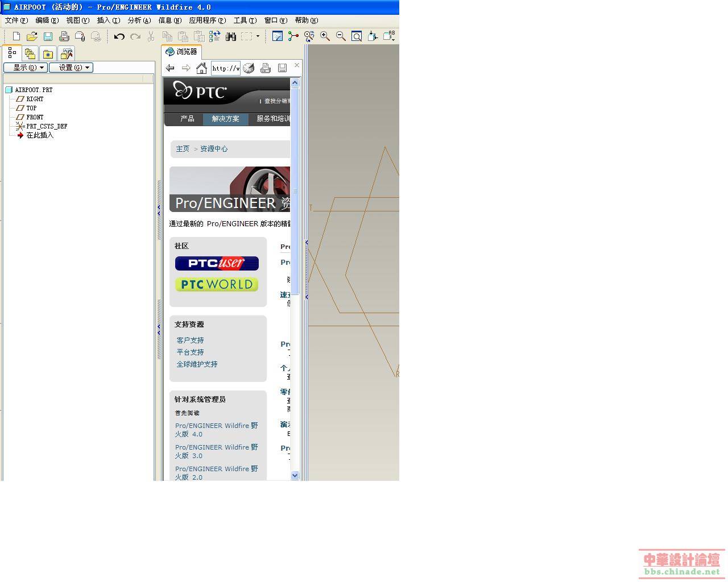This screenshot has height=582, width=728.
Task: Redo the undone action
Action: pos(135,36)
